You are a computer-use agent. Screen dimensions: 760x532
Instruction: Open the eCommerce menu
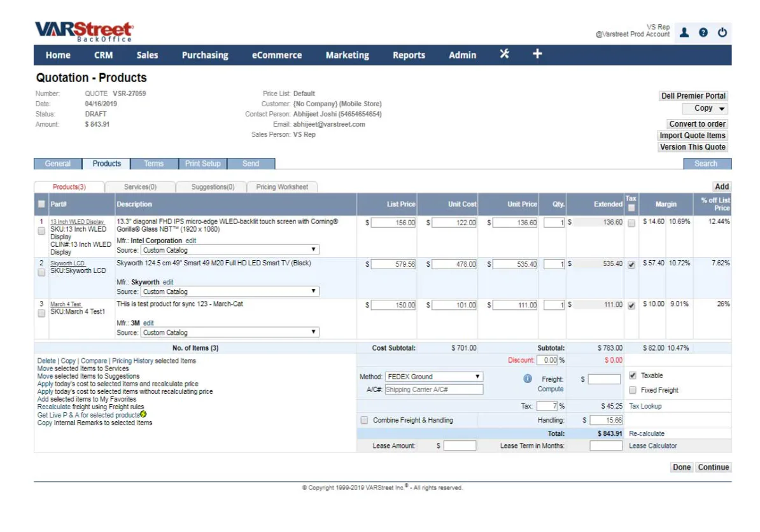point(277,55)
